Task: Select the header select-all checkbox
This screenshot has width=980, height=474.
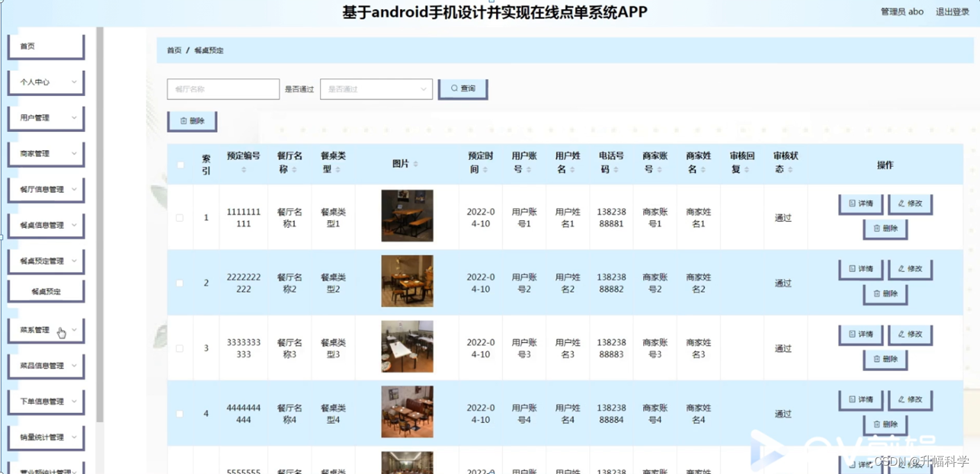Action: click(181, 165)
